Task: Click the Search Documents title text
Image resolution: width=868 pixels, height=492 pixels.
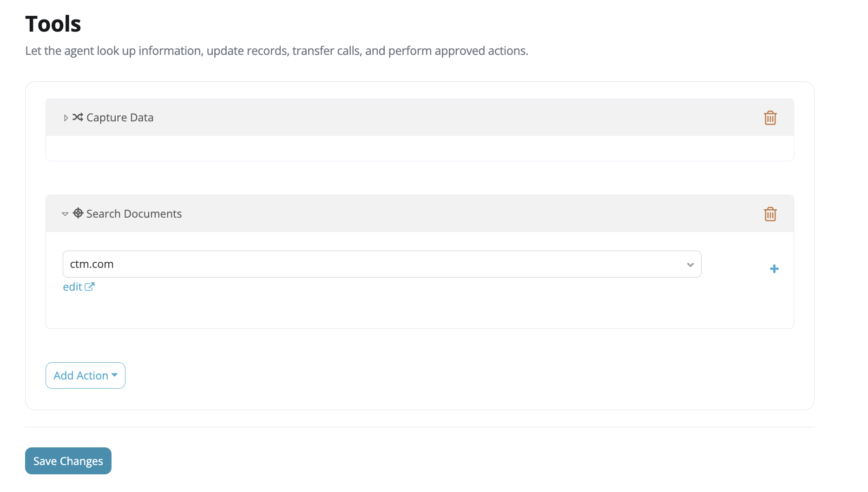Action: point(134,214)
